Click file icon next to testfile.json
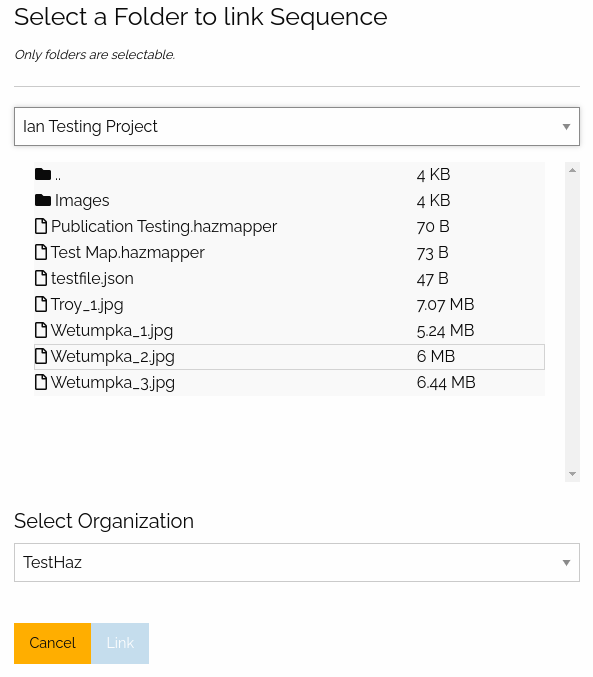This screenshot has width=593, height=677. [41, 278]
